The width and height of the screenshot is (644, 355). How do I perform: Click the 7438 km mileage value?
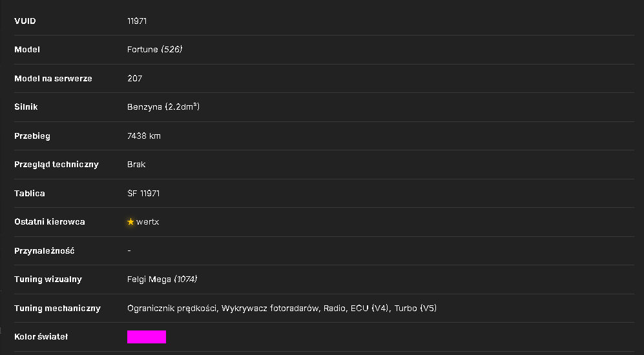144,136
